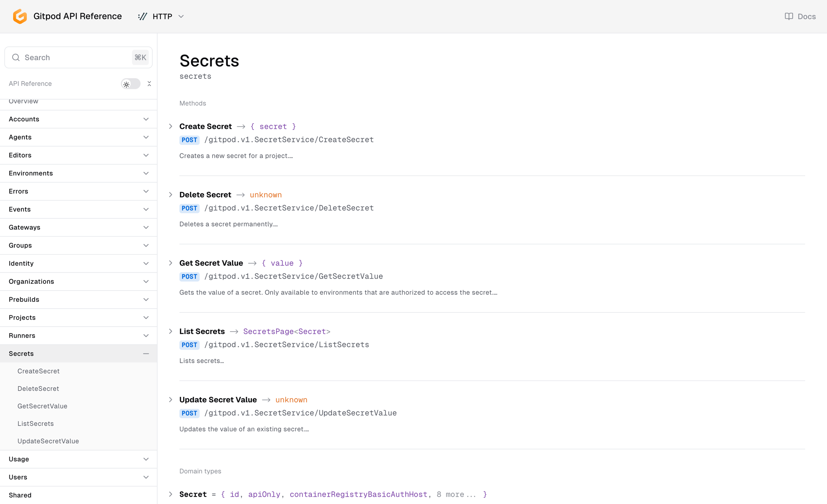This screenshot has width=827, height=504.
Task: Click the { value } return type
Action: click(x=282, y=263)
